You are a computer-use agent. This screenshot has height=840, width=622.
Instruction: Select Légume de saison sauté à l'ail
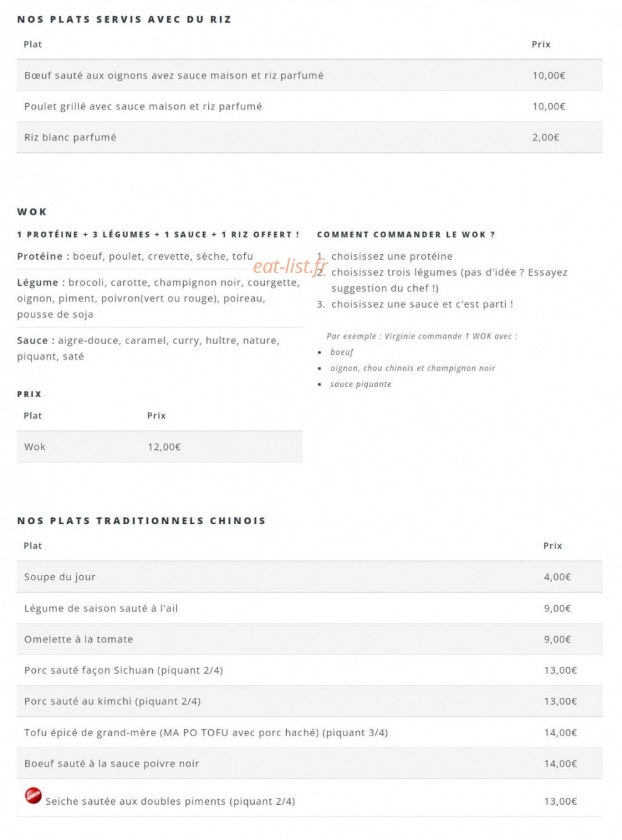pos(101,608)
